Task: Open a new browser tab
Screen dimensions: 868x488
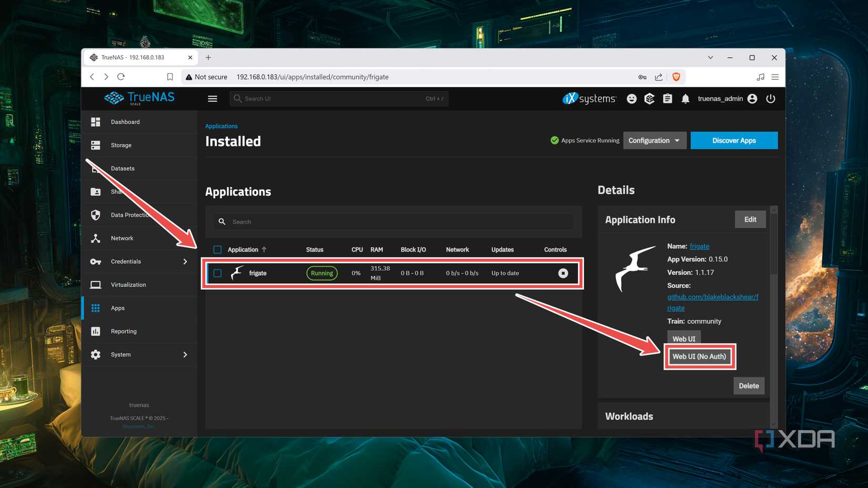Action: (x=208, y=58)
